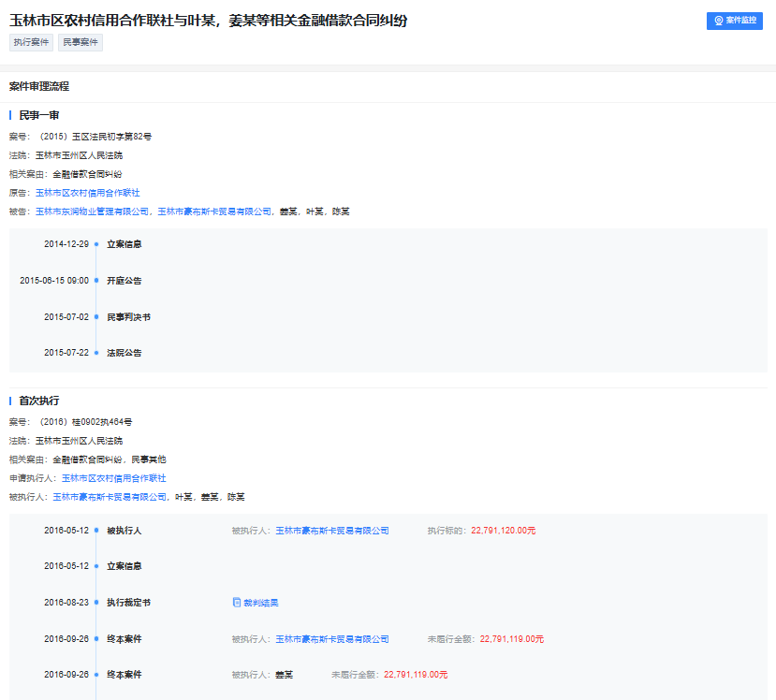This screenshot has height=700, width=776.
Task: Click the 案件监控 monitoring button
Action: coord(734,20)
